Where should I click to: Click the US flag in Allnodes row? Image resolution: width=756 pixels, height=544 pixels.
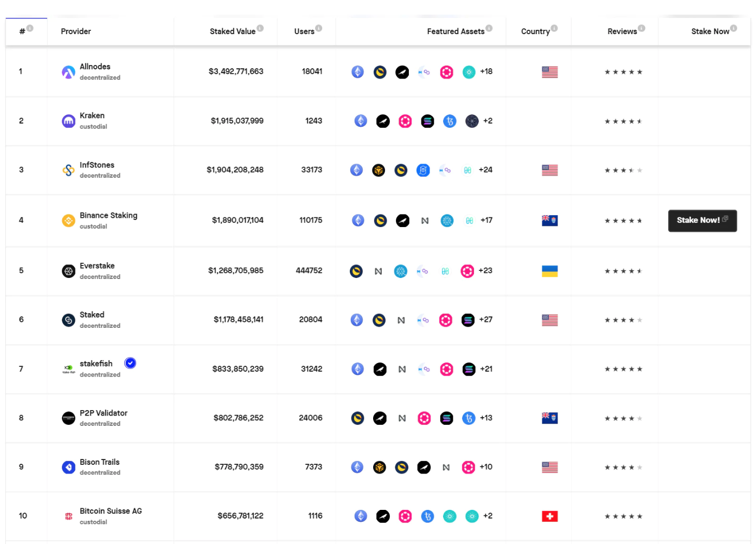coord(549,72)
